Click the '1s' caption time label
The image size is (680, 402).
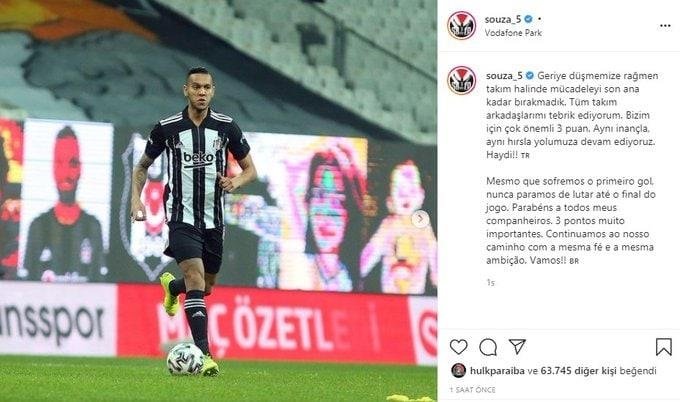(x=490, y=283)
